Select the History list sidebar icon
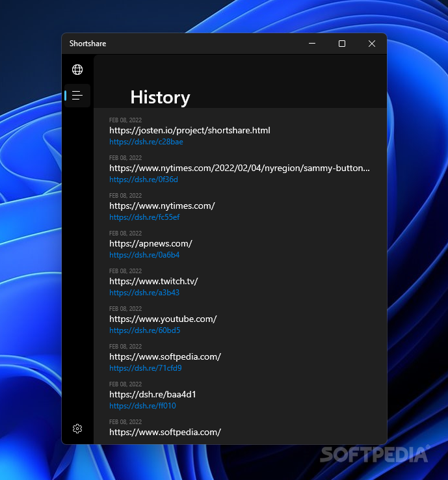 pyautogui.click(x=77, y=96)
